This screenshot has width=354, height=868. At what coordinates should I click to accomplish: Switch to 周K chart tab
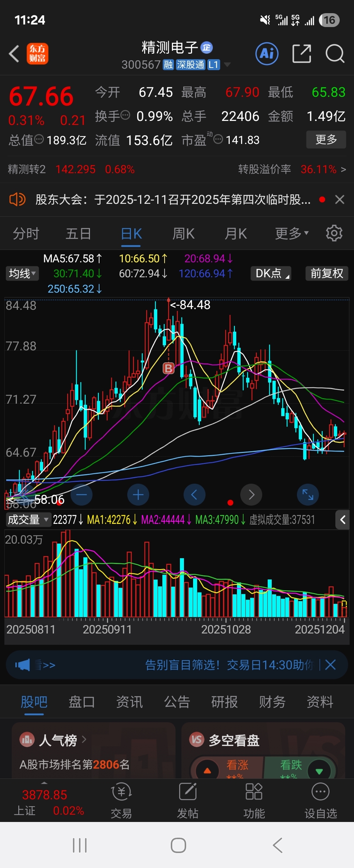tap(184, 233)
